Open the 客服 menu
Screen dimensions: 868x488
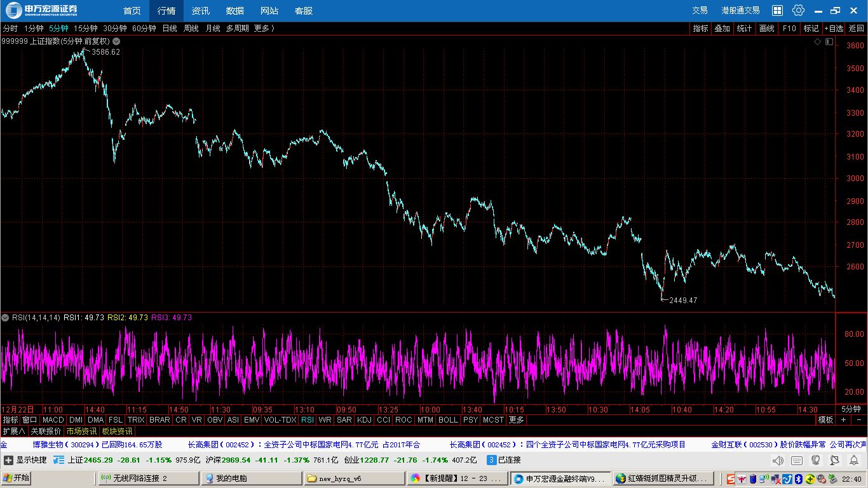coord(304,11)
